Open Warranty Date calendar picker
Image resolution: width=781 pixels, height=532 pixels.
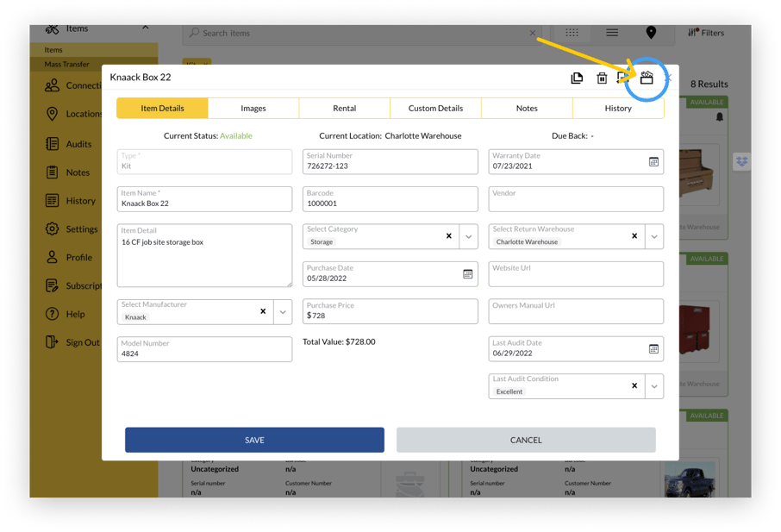click(x=653, y=162)
